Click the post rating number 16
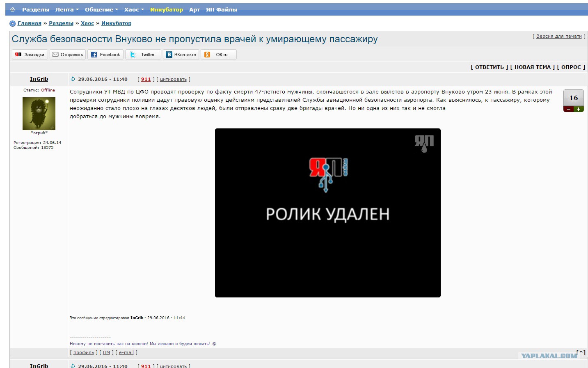The width and height of the screenshot is (588, 368). click(574, 98)
